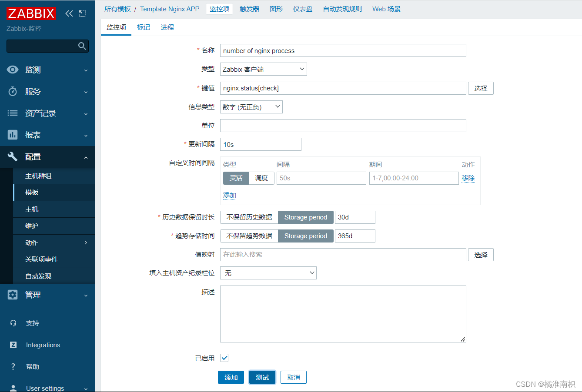582x392 pixels.
Task: Collapse the sidebar with the double-arrow icon
Action: (x=69, y=13)
